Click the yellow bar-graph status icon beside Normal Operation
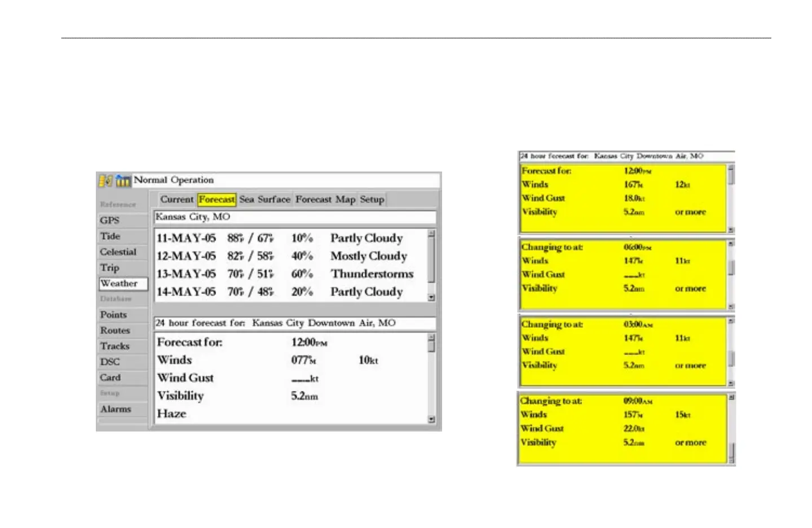The height and width of the screenshot is (528, 812). [123, 181]
